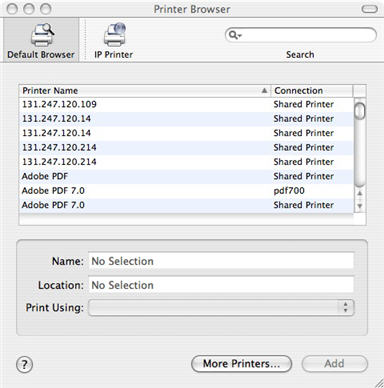The height and width of the screenshot is (388, 384).
Task: Toggle toolbar with the pill button
Action: (369, 9)
